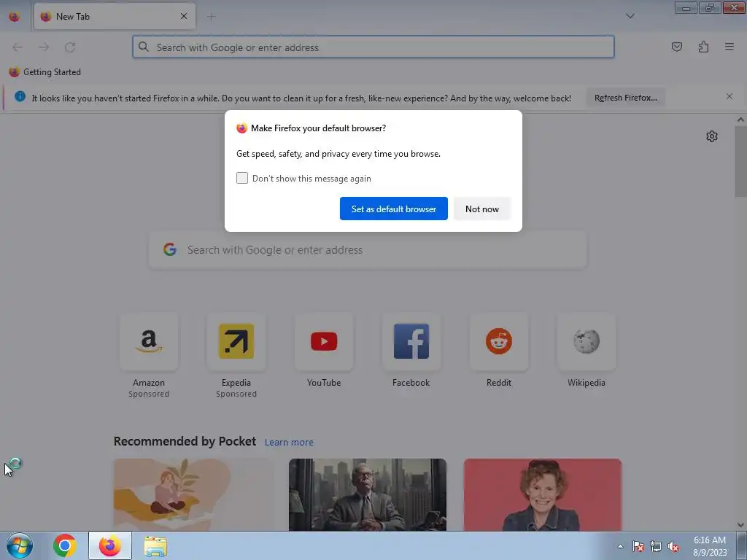This screenshot has width=747, height=560.
Task: Click the Action Center flag tray icon
Action: point(638,547)
